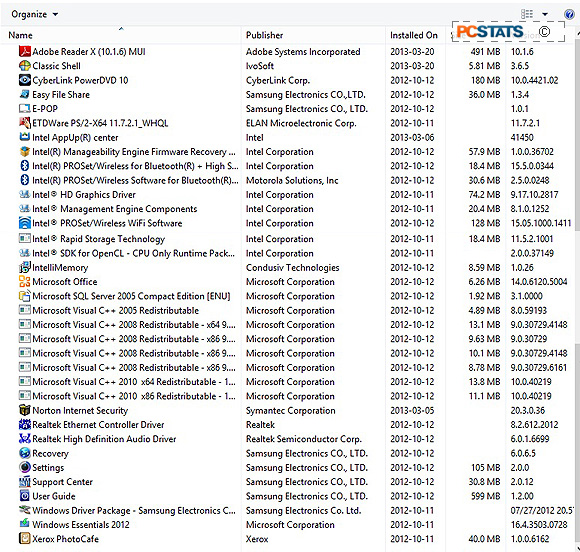Click version 6.0.1.6699 of Realtek Audio
Viewport: 580px width, 552px height.
click(530, 439)
